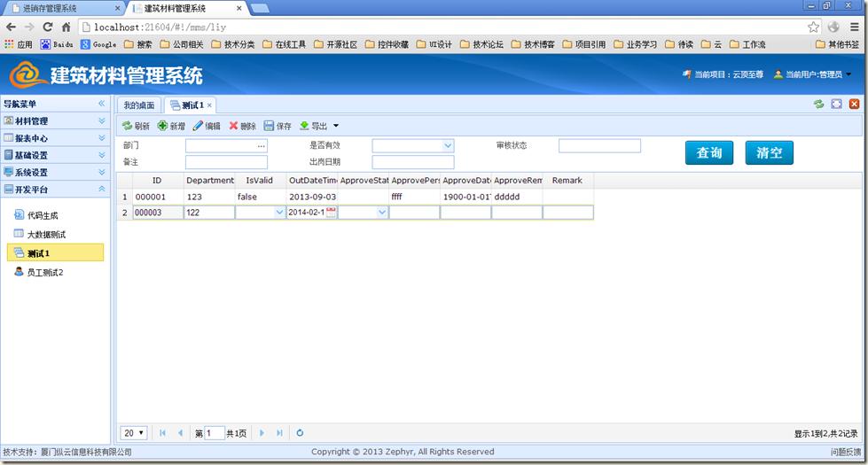The image size is (868, 465).
Task: Click the fullscreen icon at top right of tab bar
Action: (x=836, y=105)
